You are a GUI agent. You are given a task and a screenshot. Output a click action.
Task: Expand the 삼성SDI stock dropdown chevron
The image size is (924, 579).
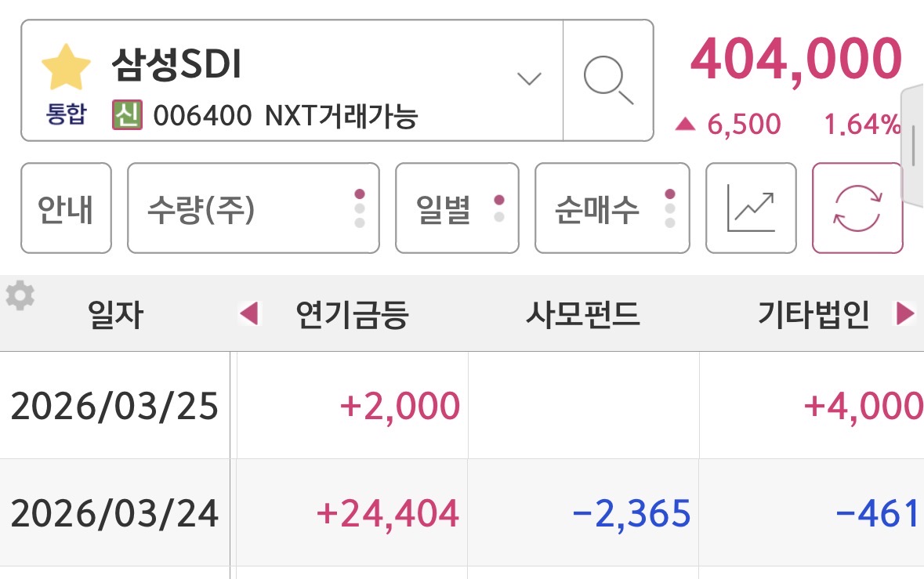530,78
